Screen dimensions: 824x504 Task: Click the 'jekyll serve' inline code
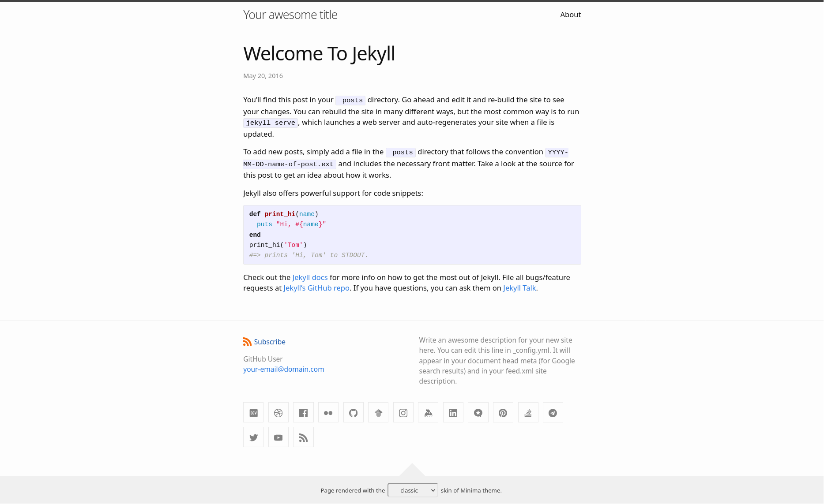(271, 123)
